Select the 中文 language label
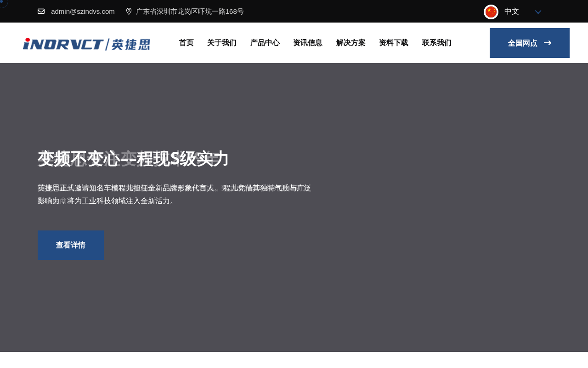 pyautogui.click(x=512, y=11)
